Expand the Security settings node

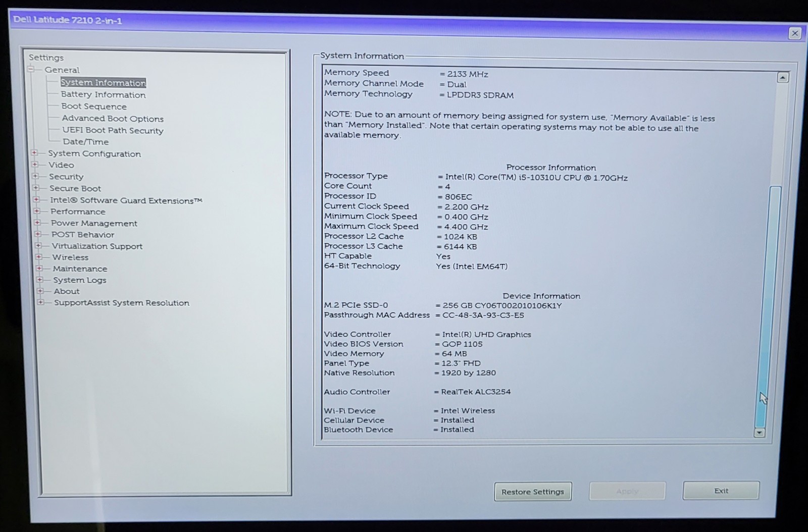click(35, 176)
